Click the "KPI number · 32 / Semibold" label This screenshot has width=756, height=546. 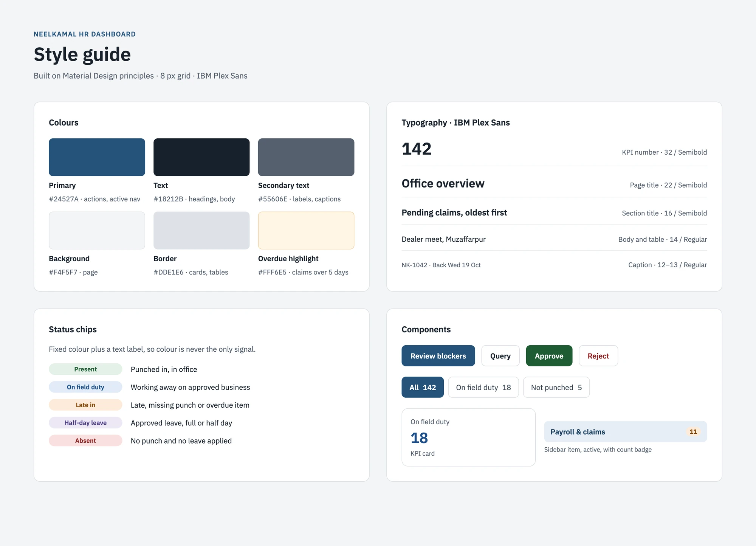pos(665,152)
